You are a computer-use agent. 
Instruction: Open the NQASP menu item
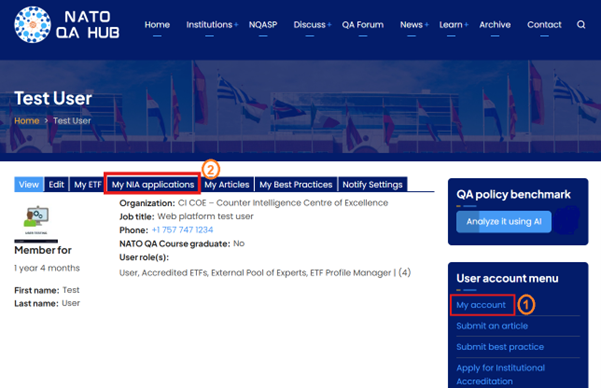tap(263, 25)
